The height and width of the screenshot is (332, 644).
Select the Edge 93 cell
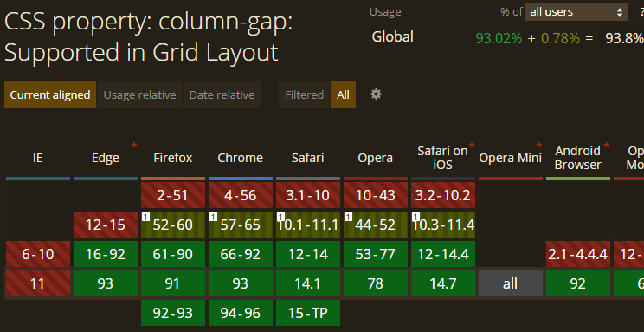point(106,283)
